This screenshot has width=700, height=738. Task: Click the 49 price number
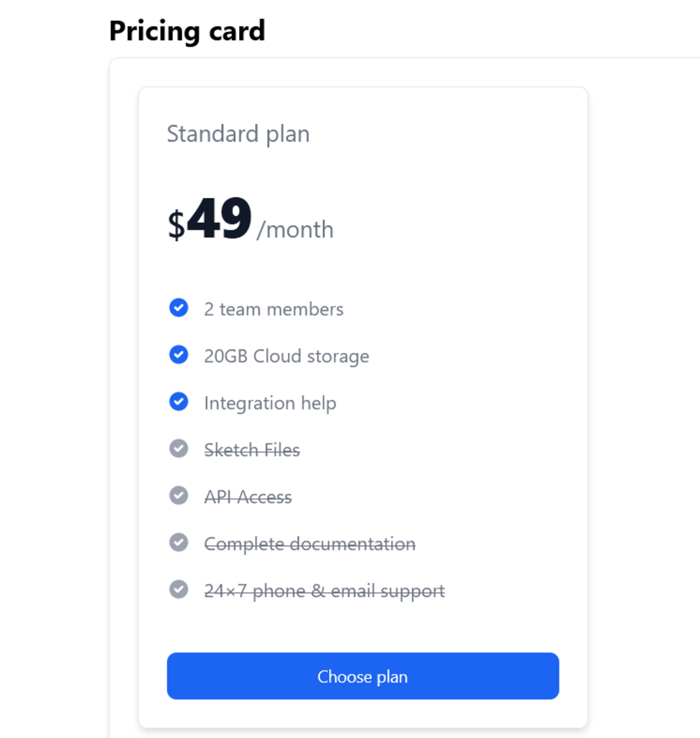point(219,219)
